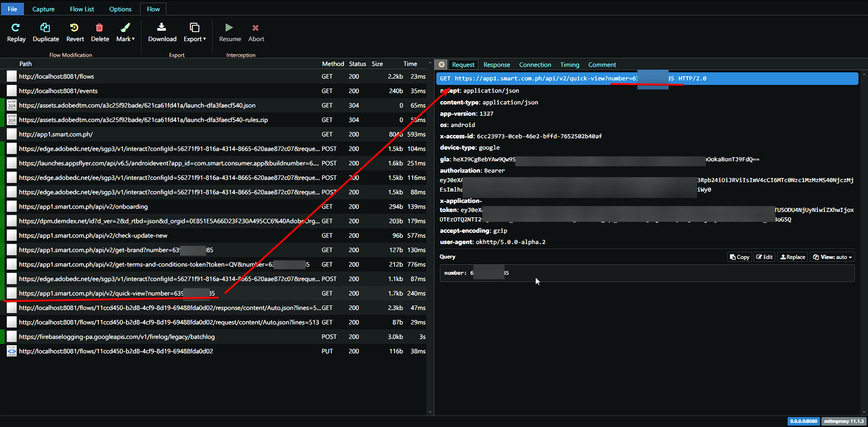
Task: Select the Flow tab
Action: (153, 9)
